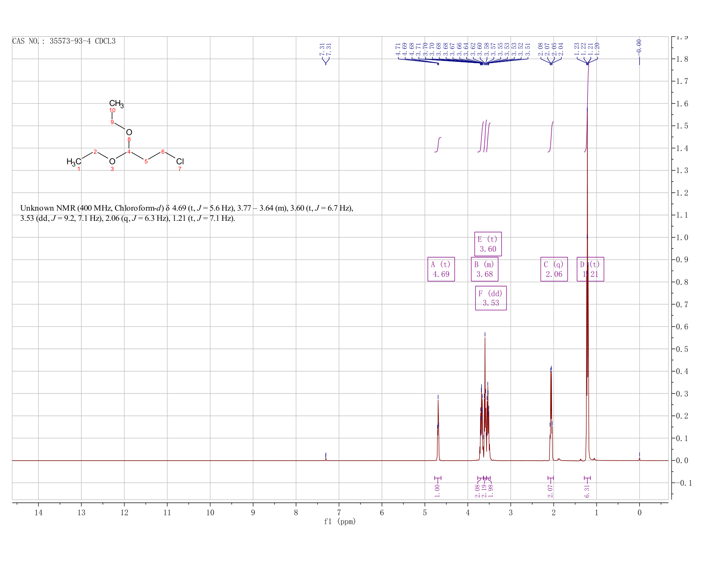Click the '0' tick on the ppm axis
Viewport: 728px width, 563px height.
click(x=639, y=512)
